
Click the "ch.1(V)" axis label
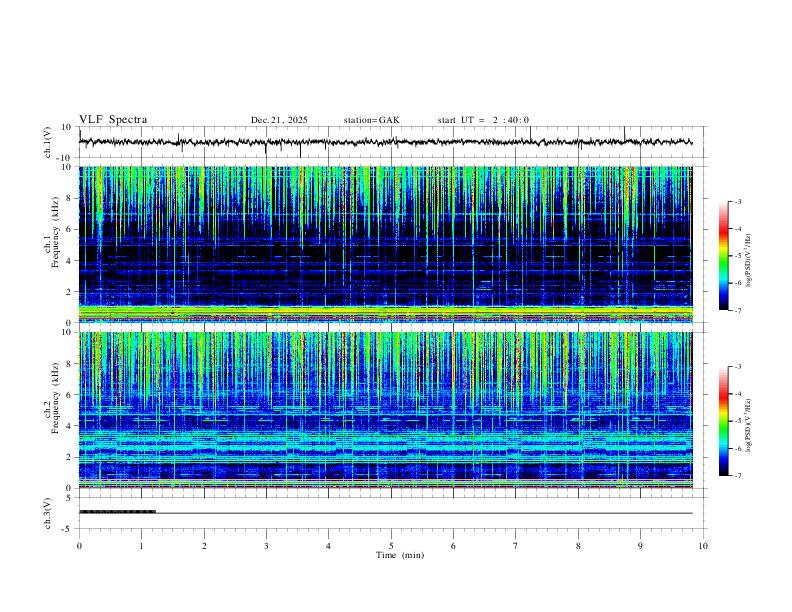click(48, 142)
